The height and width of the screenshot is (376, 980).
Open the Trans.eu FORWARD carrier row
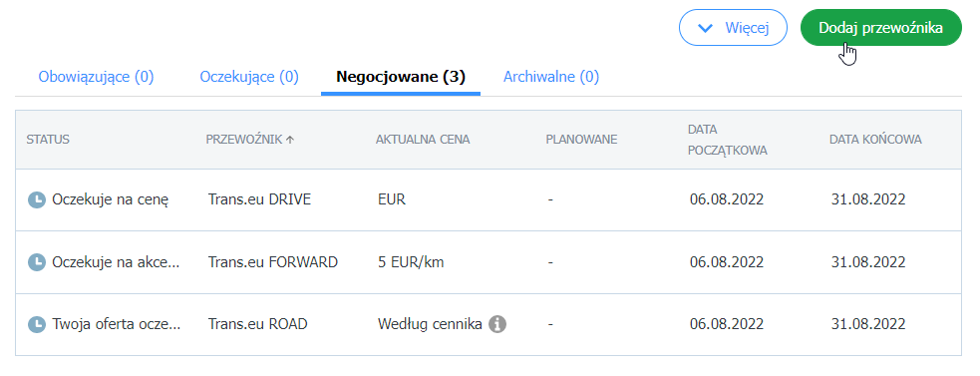[489, 262]
